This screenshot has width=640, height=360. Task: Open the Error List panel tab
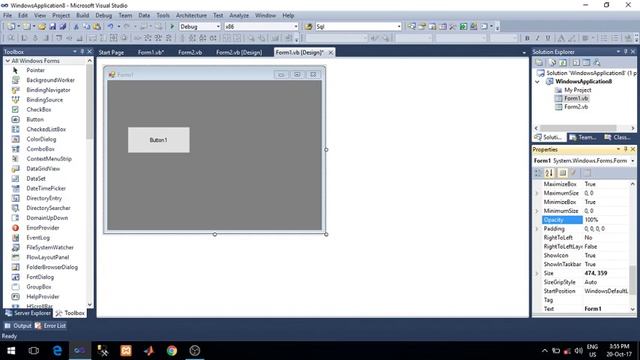pos(51,326)
